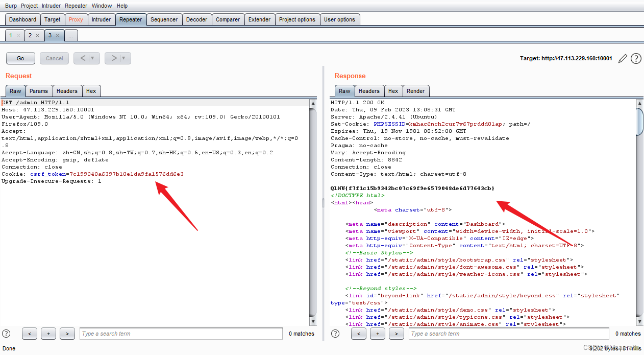This screenshot has height=355, width=644.
Task: Open the Project menu
Action: click(30, 6)
